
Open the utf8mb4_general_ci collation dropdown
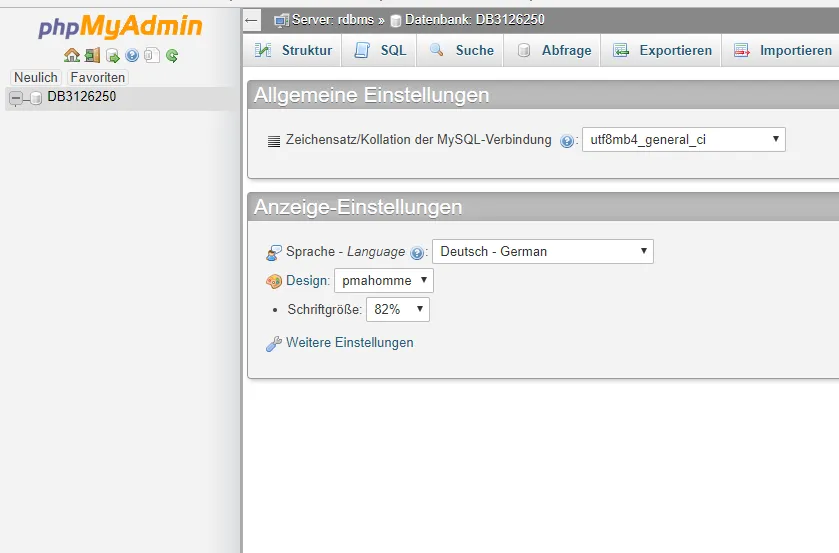tap(684, 140)
